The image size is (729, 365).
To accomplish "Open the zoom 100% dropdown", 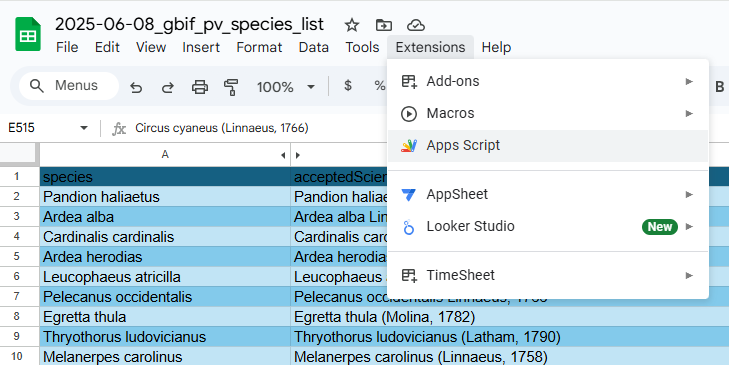I will click(285, 87).
